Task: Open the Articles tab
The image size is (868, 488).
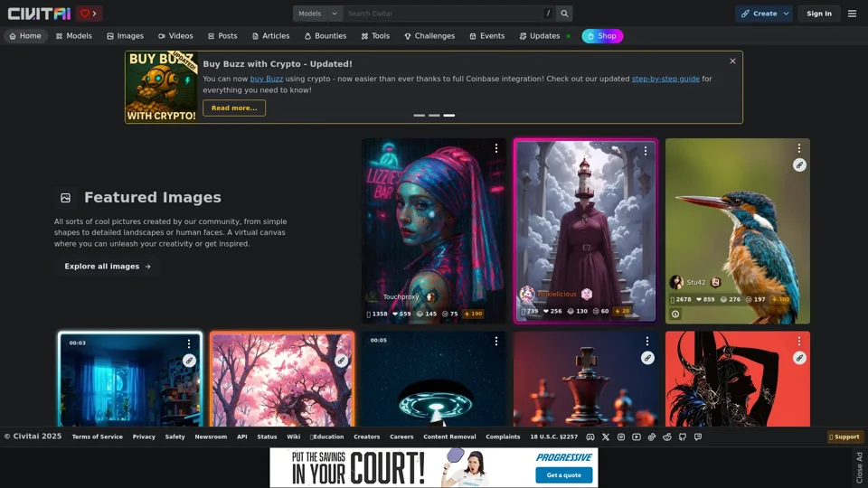Action: [x=270, y=36]
